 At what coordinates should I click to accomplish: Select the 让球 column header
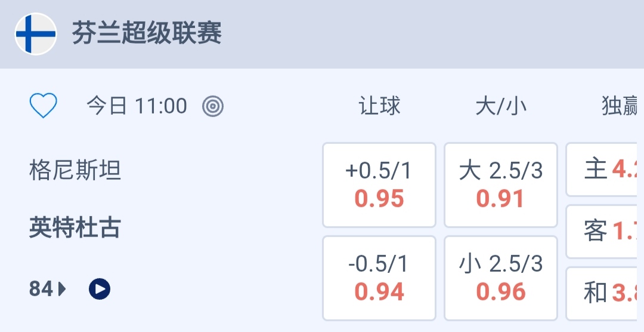tap(379, 106)
